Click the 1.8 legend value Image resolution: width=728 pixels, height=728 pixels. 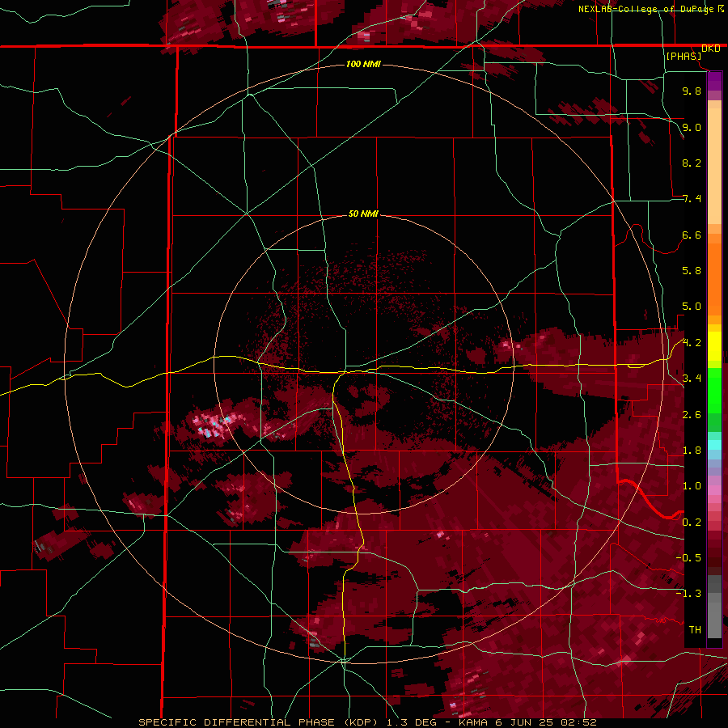pyautogui.click(x=692, y=451)
